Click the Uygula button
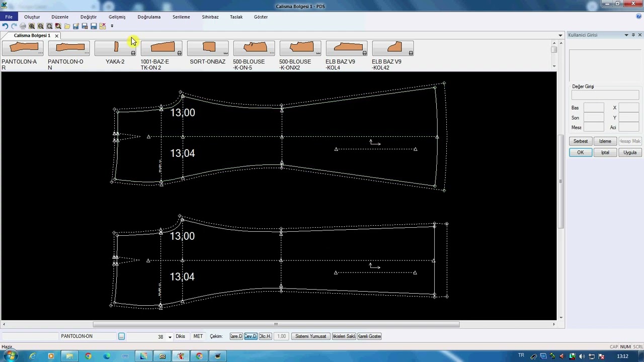This screenshot has height=362, width=644. point(630,152)
